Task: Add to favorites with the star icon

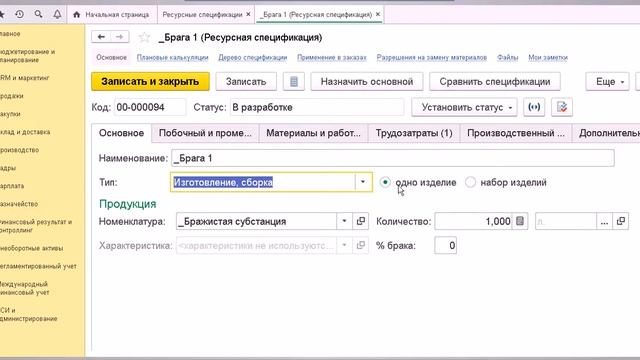Action: [x=144, y=38]
